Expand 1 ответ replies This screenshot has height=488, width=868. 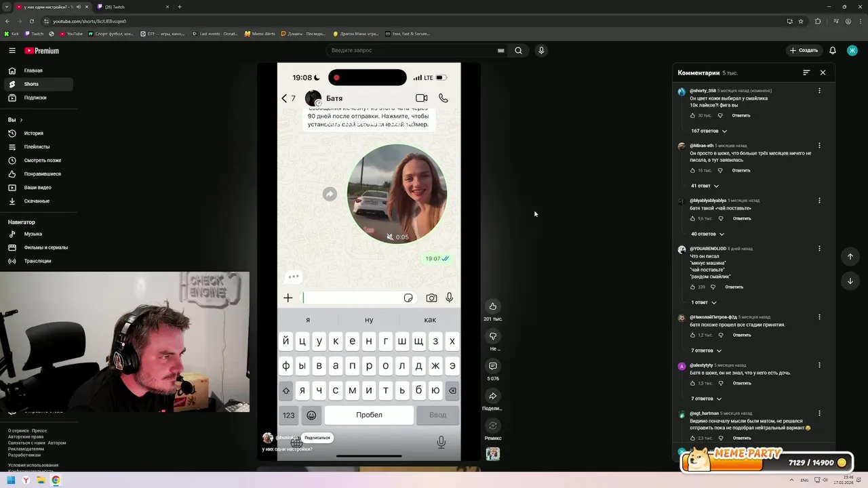(x=703, y=302)
